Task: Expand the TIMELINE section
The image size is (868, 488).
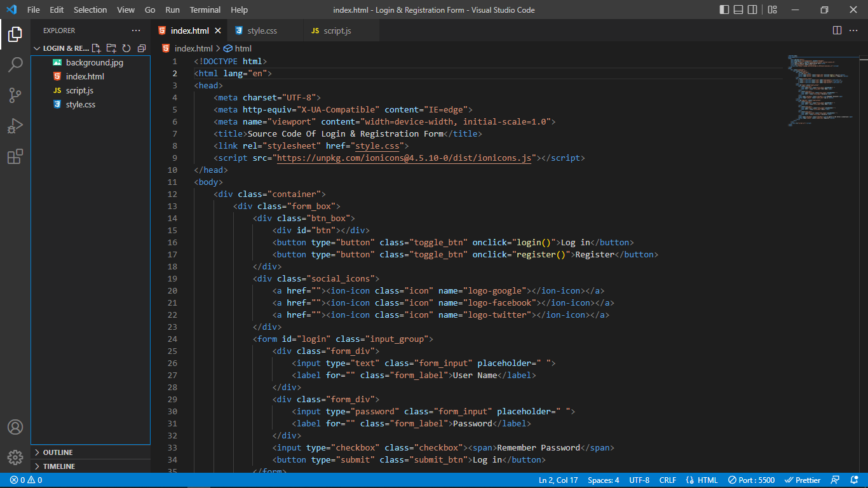Action: click(57, 466)
